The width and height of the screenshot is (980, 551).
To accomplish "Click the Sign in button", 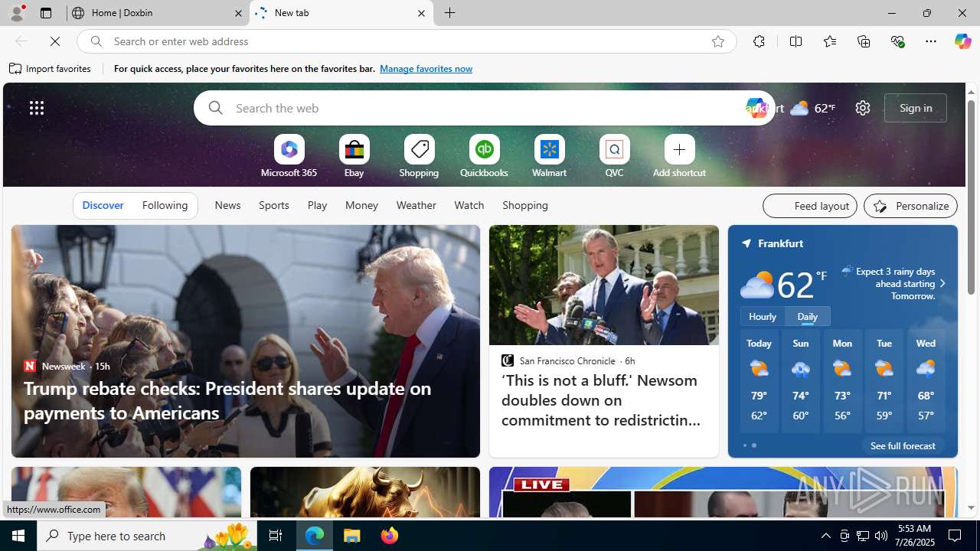I will pyautogui.click(x=916, y=108).
